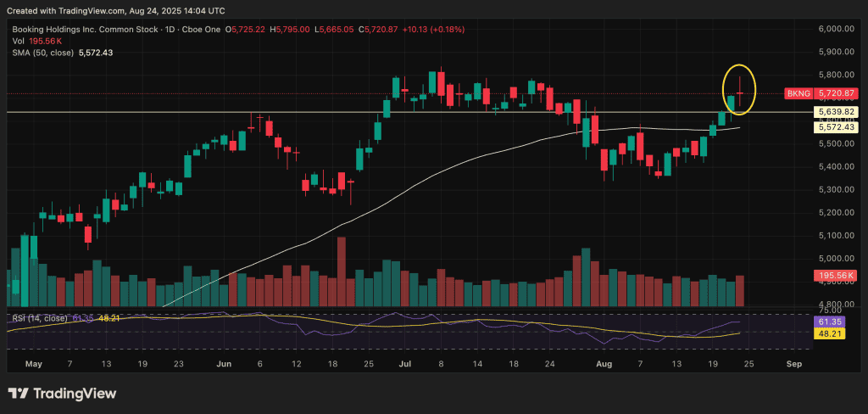Click the Aug date on time axis
This screenshot has width=868, height=414.
(605, 364)
